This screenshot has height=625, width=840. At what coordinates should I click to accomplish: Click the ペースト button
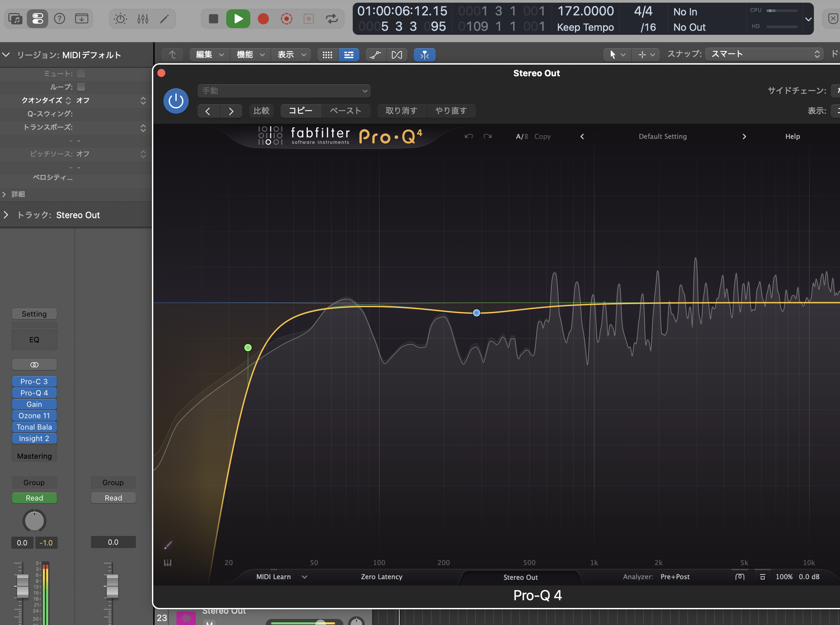[x=346, y=111]
